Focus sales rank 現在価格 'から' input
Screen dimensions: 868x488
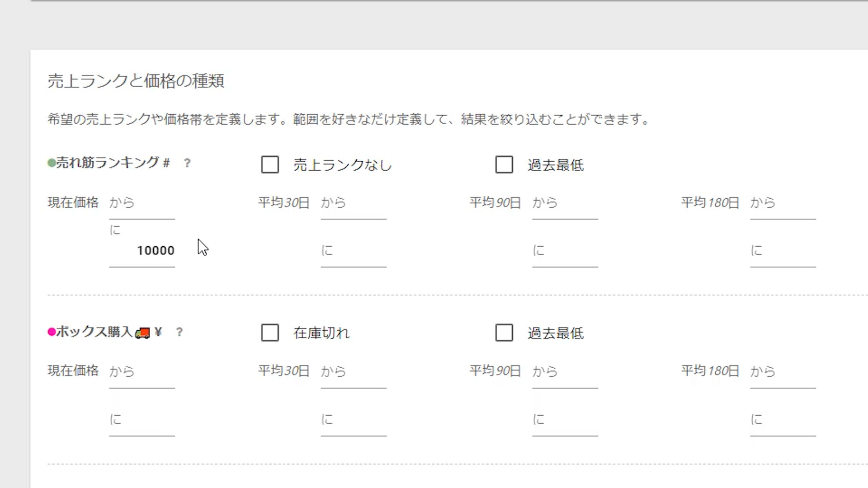click(142, 203)
